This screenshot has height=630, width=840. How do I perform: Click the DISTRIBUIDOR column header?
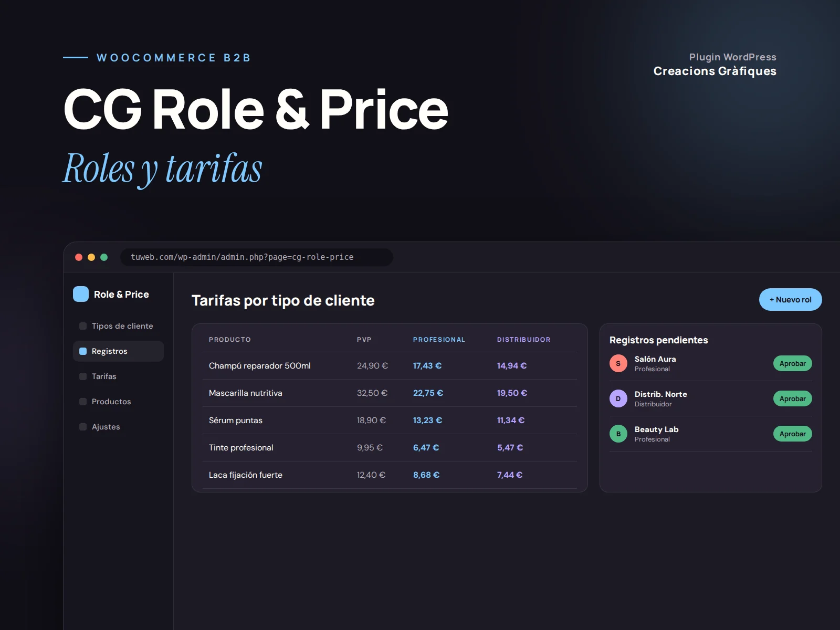click(x=524, y=340)
